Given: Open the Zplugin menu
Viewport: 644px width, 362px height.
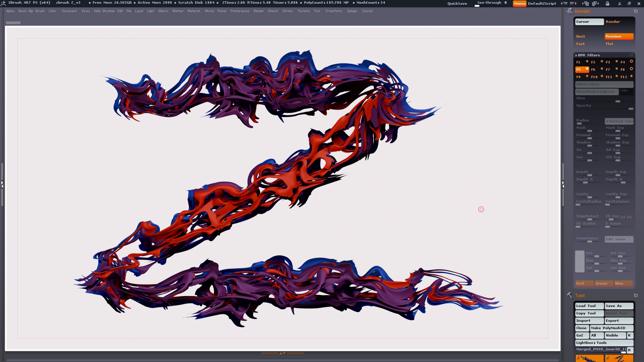Looking at the screenshot, I should (x=352, y=11).
